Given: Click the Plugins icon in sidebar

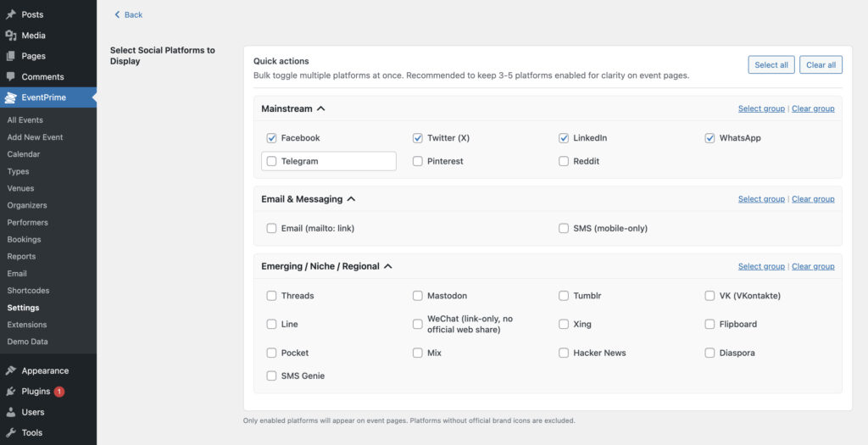Looking at the screenshot, I should [11, 392].
